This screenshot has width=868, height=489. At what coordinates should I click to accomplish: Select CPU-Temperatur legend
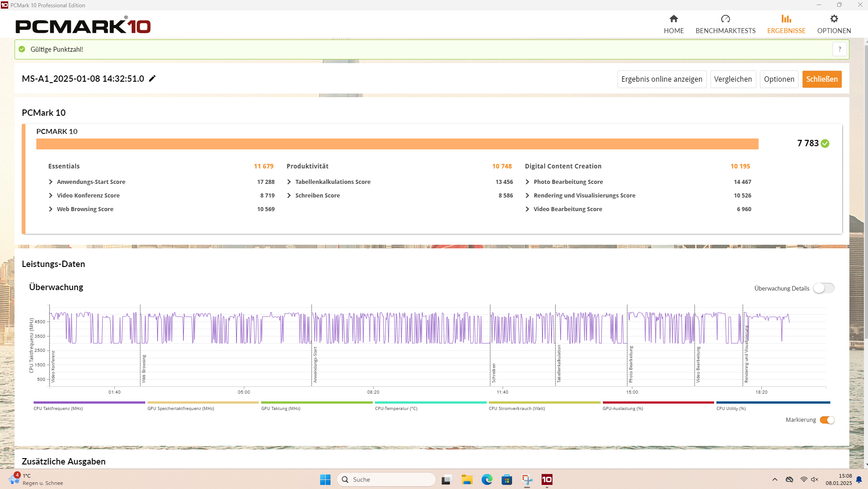tap(430, 405)
